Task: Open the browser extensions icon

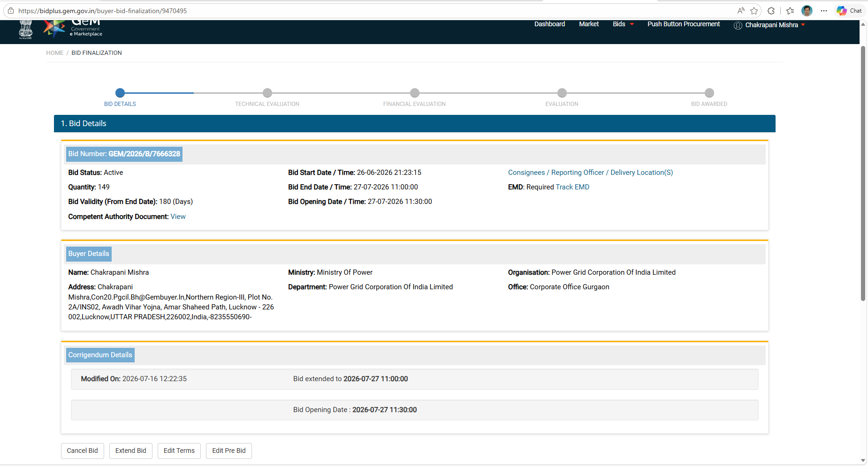Action: coord(771,11)
